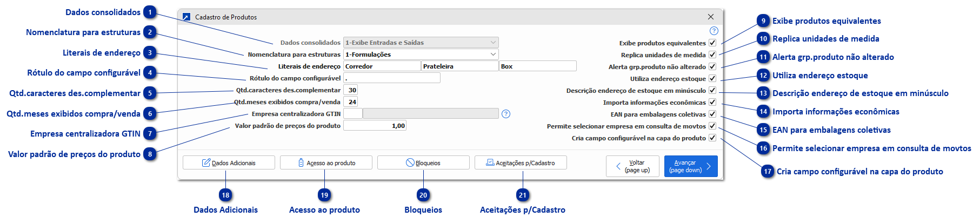Close the Cadastro de Produtos window

coord(711,17)
